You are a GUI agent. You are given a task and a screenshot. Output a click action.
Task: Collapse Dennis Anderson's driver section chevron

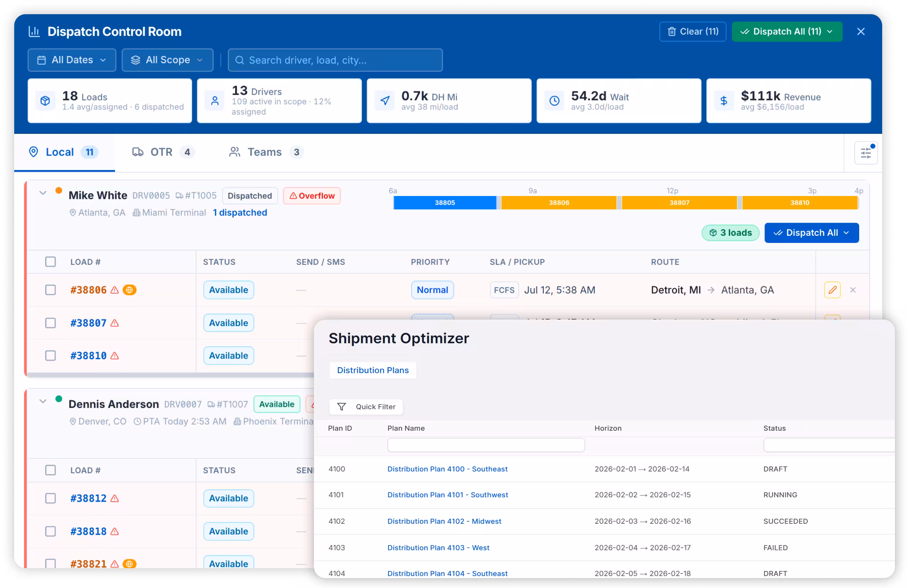pyautogui.click(x=43, y=401)
